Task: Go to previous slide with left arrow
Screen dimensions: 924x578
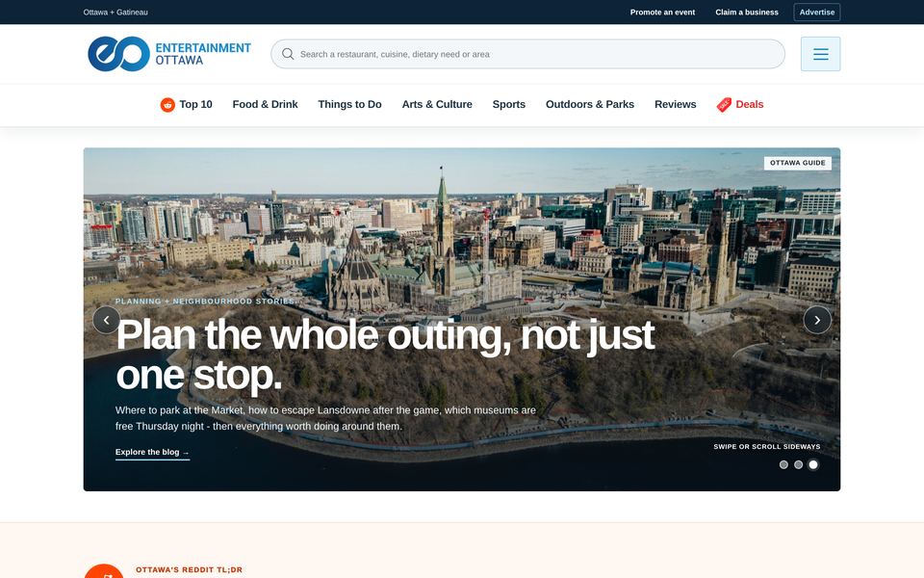Action: click(x=107, y=320)
